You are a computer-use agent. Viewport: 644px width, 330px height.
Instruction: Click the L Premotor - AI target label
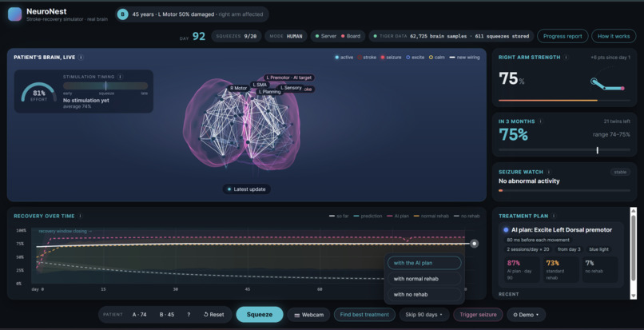coord(289,78)
